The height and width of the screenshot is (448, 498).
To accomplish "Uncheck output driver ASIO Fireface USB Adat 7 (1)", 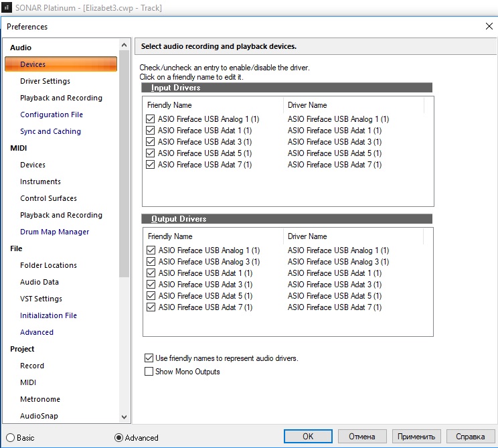I will (151, 307).
